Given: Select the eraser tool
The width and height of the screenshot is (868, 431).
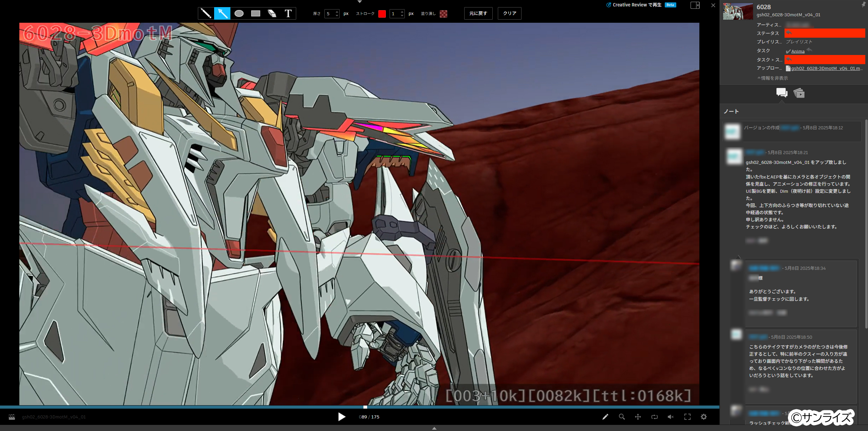Looking at the screenshot, I should click(x=272, y=14).
